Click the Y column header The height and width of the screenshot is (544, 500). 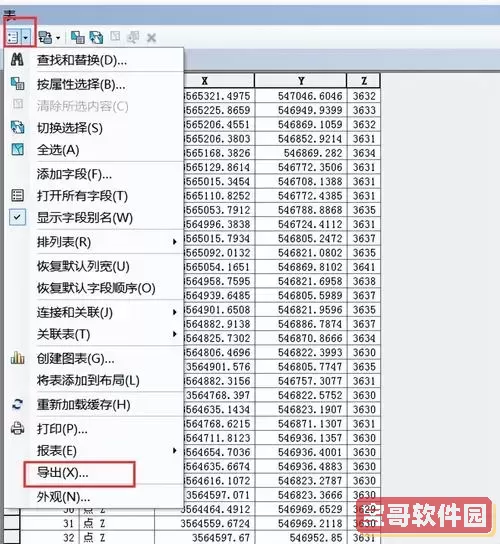[x=301, y=81]
